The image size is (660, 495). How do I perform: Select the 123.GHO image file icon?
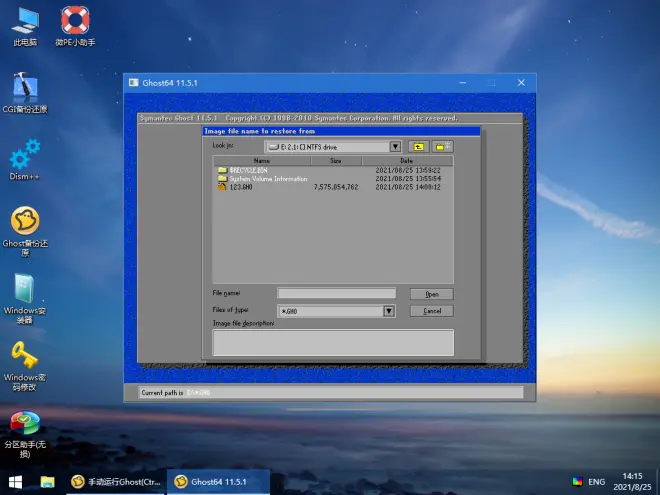[x=222, y=186]
